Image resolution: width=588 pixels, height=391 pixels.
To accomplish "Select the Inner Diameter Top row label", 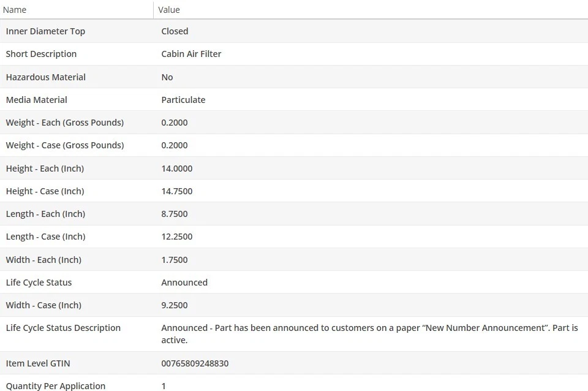I will coord(45,31).
